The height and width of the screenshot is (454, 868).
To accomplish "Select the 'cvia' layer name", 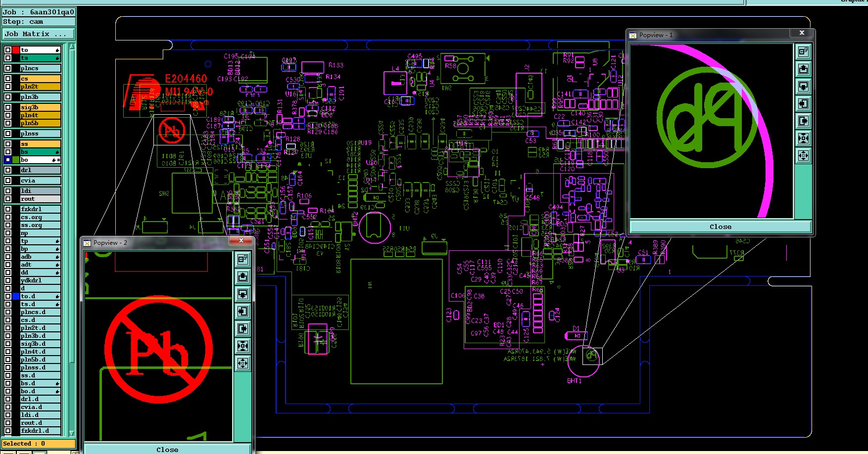I will coord(40,181).
